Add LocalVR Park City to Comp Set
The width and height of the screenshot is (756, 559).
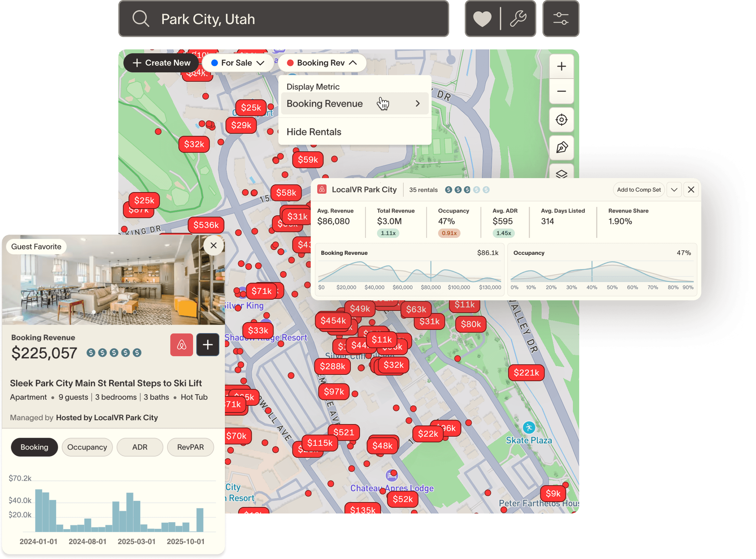(639, 189)
